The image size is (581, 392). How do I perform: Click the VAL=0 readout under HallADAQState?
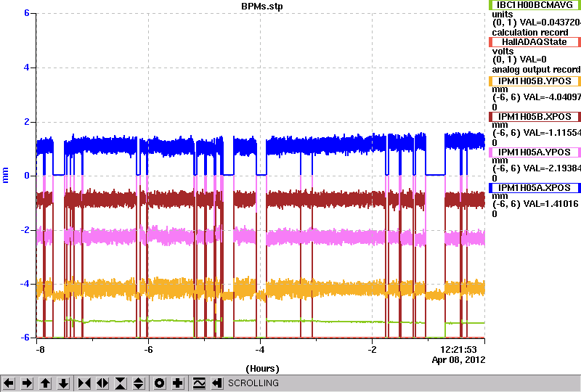[x=533, y=60]
